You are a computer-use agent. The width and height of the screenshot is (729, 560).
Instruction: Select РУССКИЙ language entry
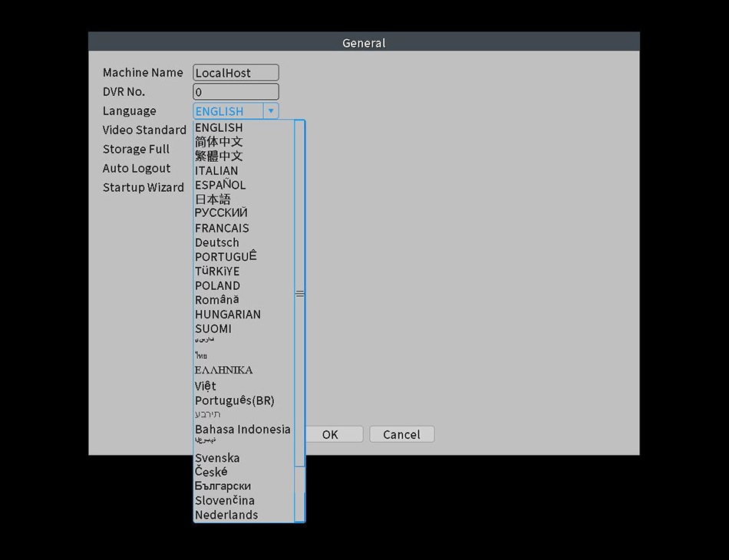221,212
